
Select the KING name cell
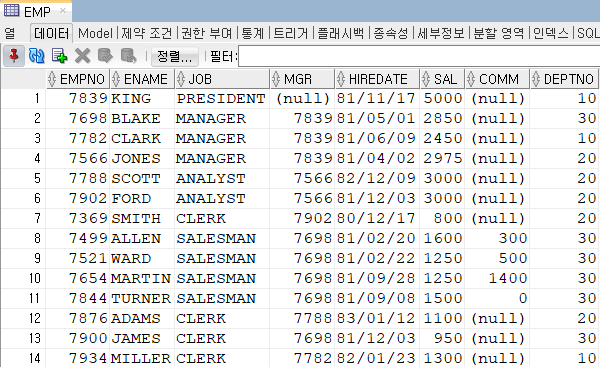click(142, 99)
